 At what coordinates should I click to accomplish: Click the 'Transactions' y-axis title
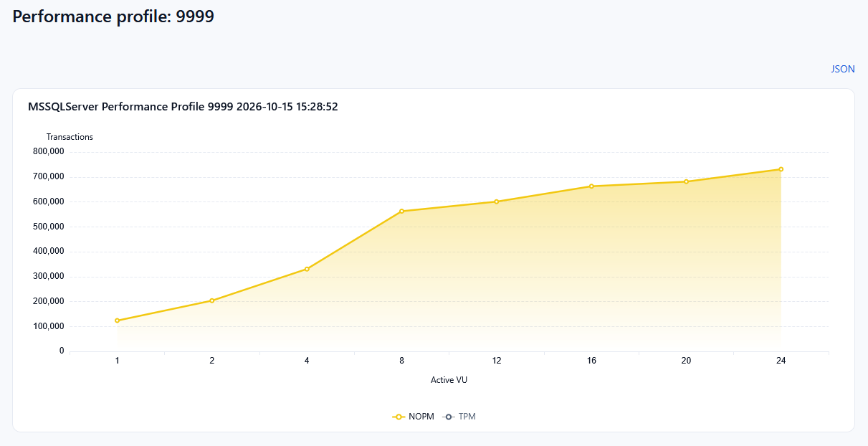[x=70, y=137]
